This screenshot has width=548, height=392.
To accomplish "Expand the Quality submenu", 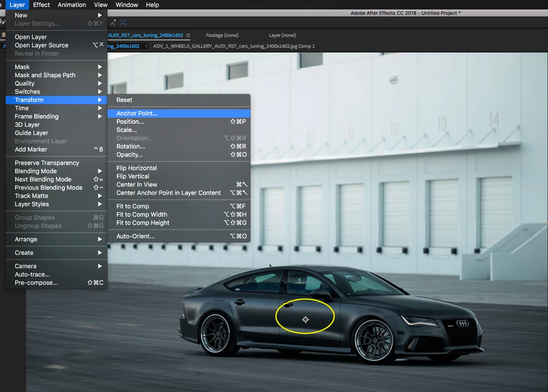I will pos(56,83).
